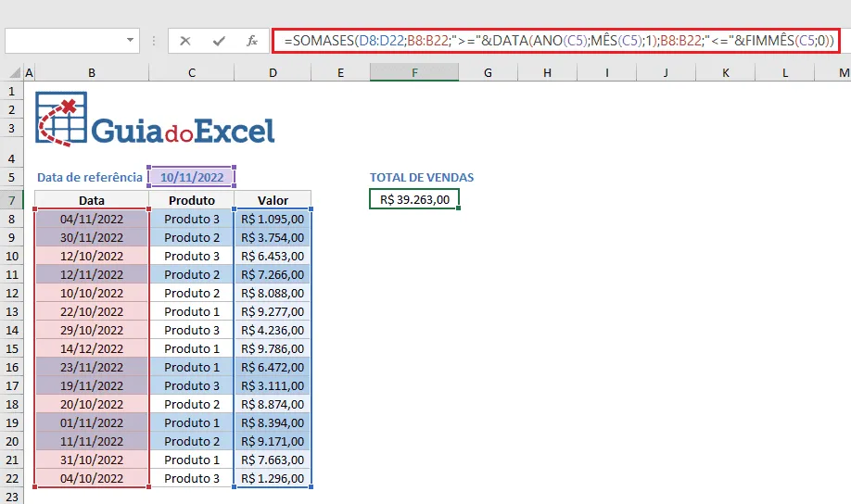Click the Select All corner triangle
Image resolution: width=851 pixels, height=504 pixels.
pos(15,72)
